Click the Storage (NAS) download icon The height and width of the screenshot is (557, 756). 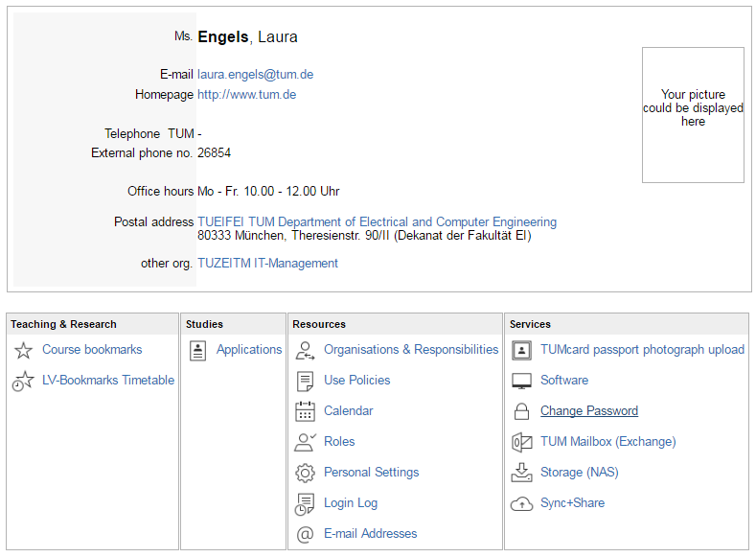click(521, 473)
